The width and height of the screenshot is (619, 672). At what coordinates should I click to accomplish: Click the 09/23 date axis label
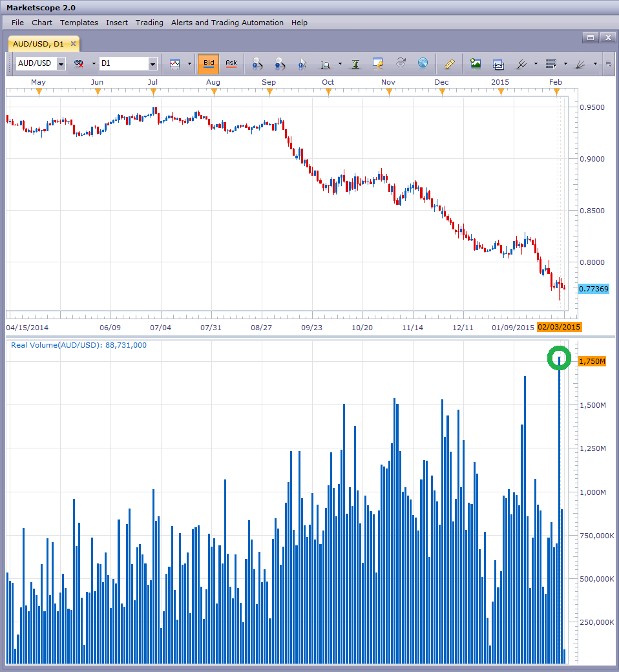(311, 328)
